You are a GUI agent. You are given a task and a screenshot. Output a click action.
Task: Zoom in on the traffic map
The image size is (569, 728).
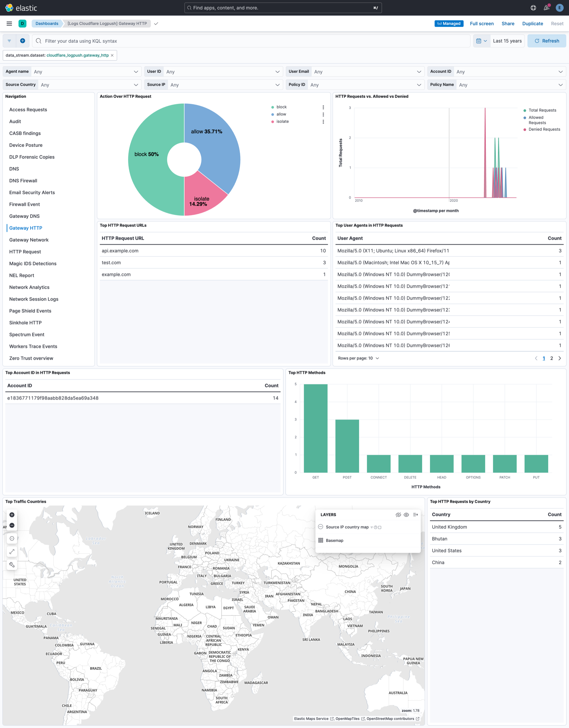pos(12,515)
